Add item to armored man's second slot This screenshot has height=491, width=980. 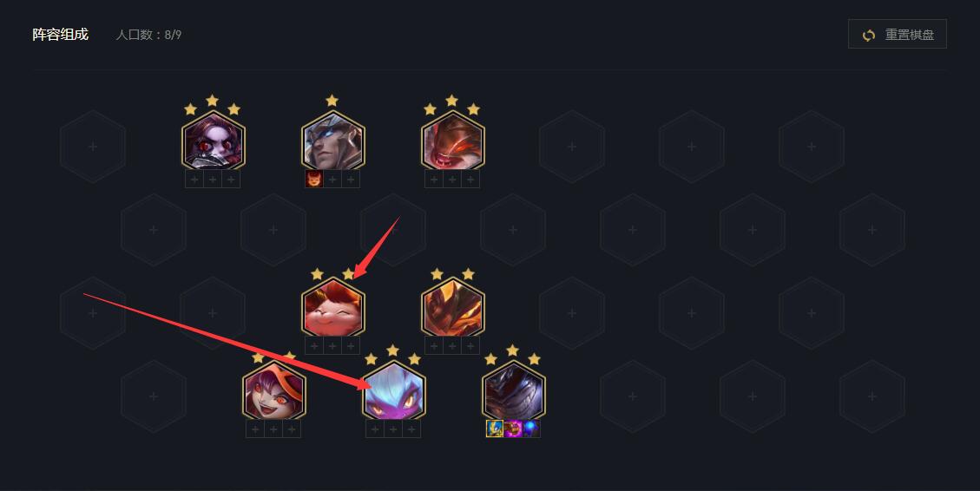click(332, 180)
